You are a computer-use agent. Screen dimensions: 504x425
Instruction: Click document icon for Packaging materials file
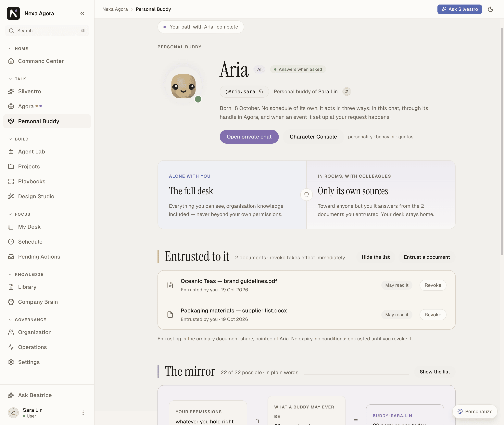[x=170, y=314]
